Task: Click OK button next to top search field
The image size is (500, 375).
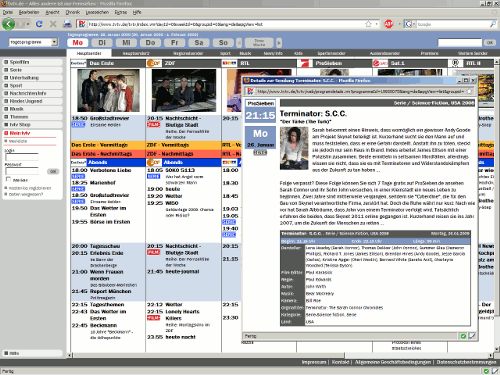Action: [x=489, y=43]
